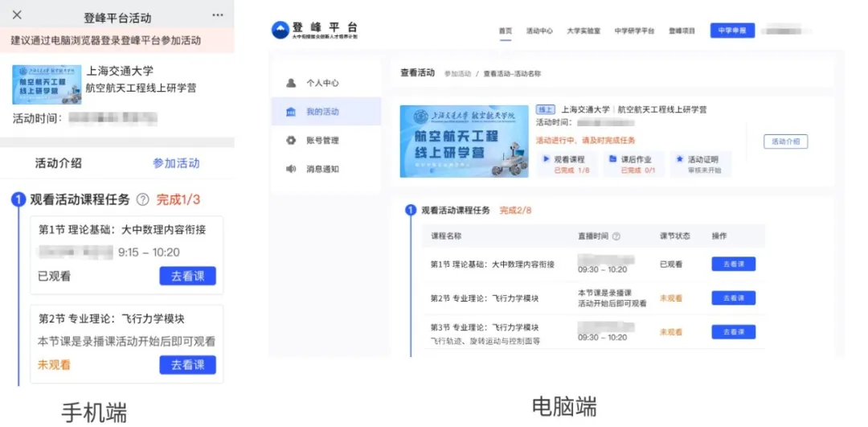Click the 登峰平台 mountain logo icon
868x427 pixels.
coord(280,31)
